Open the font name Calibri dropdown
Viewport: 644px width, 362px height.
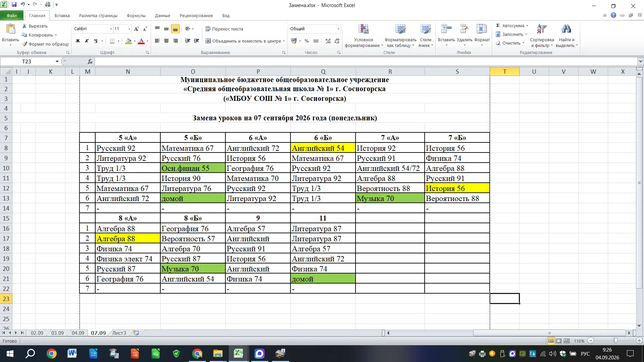tap(111, 29)
